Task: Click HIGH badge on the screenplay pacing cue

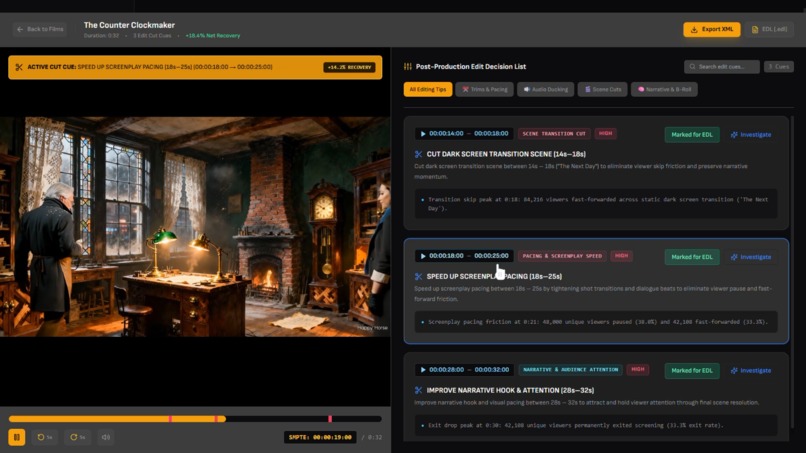Action: point(621,256)
